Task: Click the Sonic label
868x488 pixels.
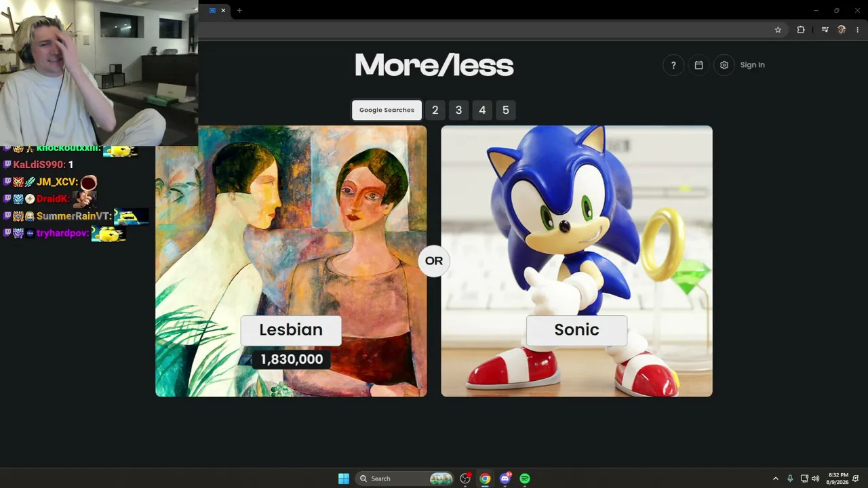Action: tap(576, 330)
